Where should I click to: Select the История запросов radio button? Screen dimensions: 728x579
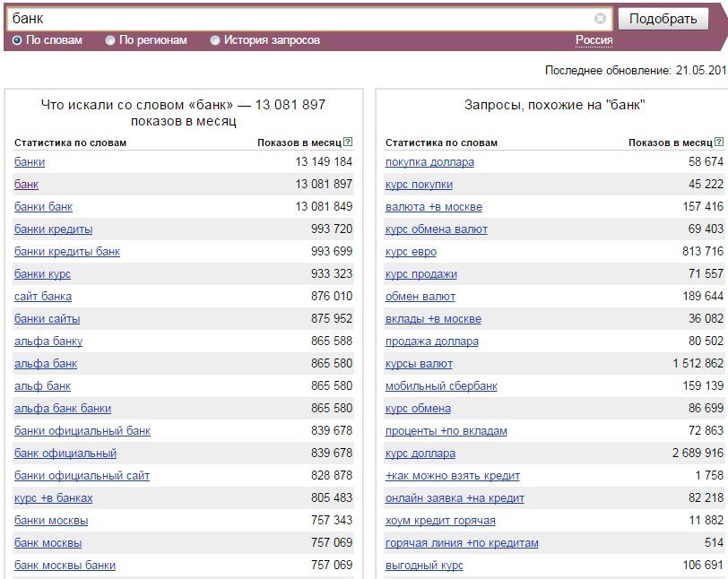coord(214,40)
